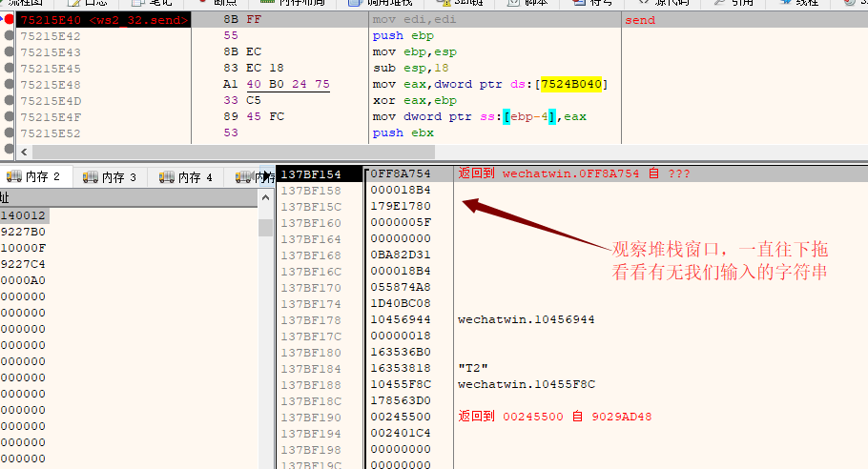
Task: Select dump row 140012
Action: [x=23, y=215]
